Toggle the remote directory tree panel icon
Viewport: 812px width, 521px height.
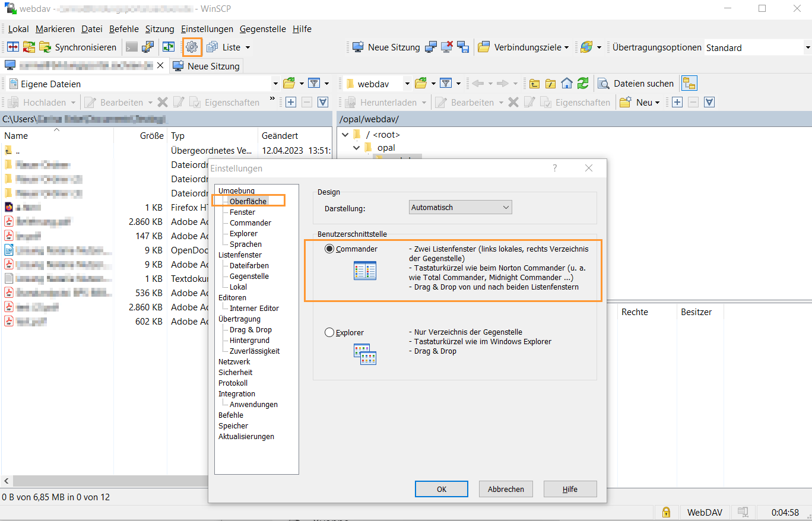[689, 83]
